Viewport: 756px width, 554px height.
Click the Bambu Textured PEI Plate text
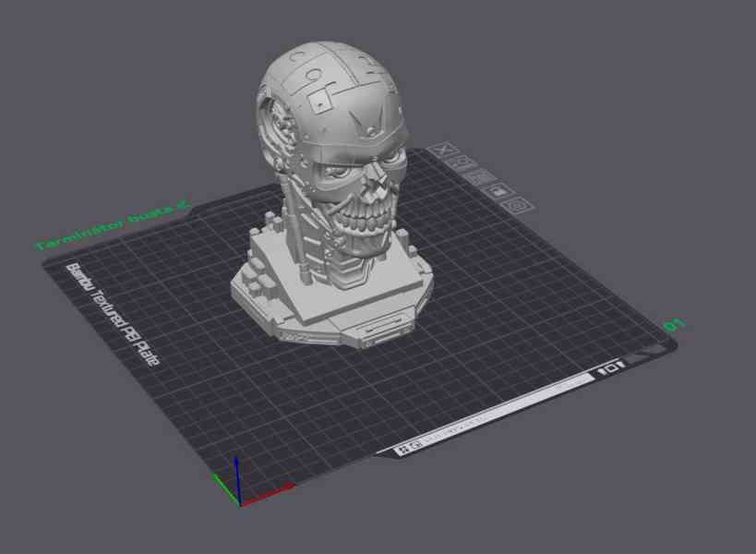[111, 313]
